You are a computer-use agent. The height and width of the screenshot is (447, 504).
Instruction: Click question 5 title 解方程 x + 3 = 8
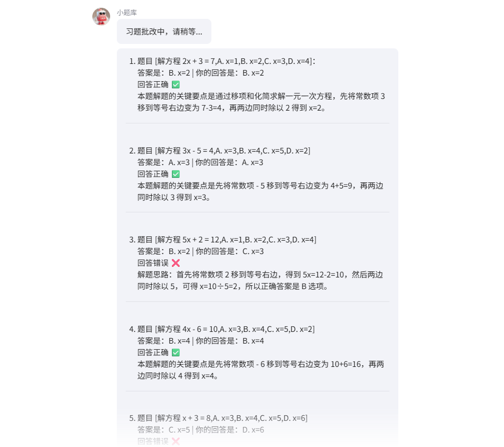[222, 418]
